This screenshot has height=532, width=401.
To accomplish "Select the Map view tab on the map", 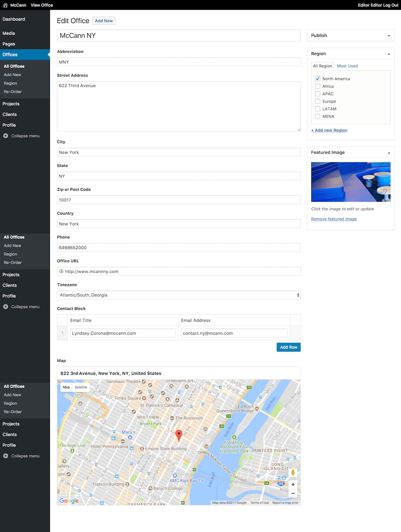I will coord(67,387).
